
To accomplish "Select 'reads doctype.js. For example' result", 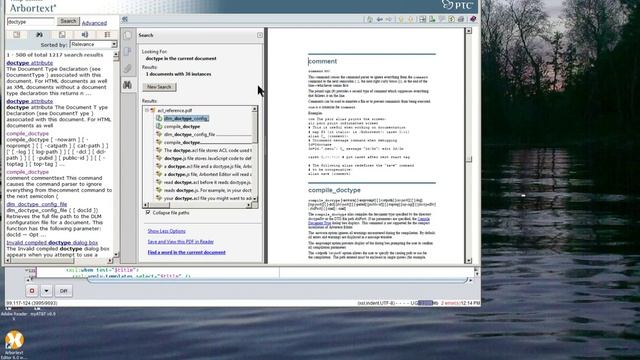I will pos(208,190).
